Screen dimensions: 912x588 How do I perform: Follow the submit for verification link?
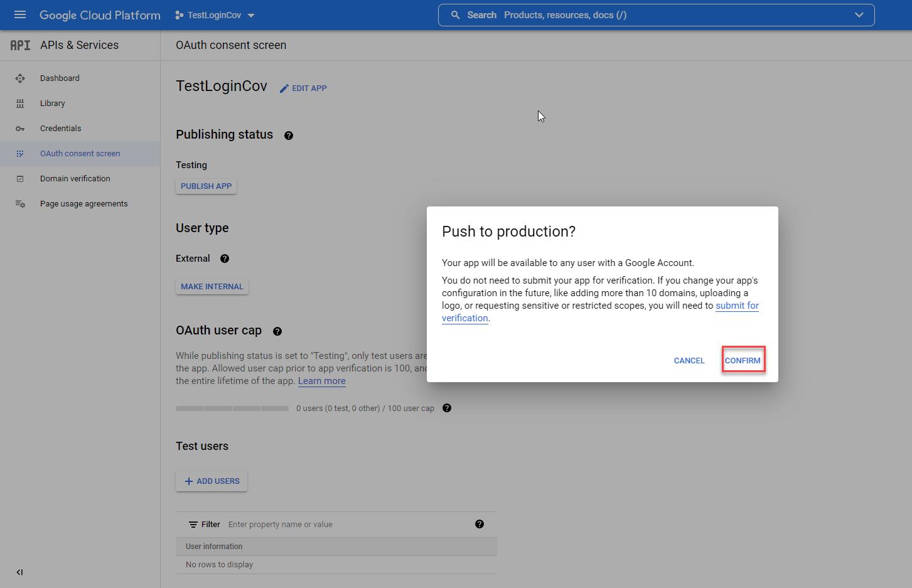pos(600,312)
